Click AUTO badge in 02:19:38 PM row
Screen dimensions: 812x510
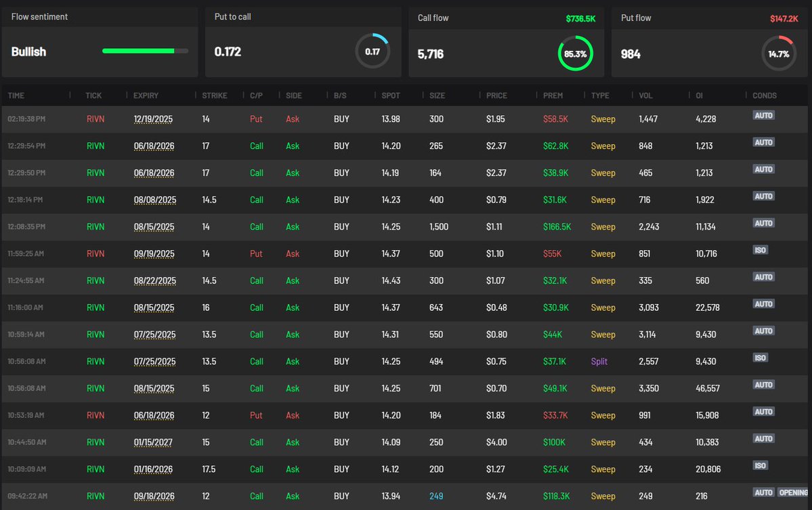pyautogui.click(x=763, y=115)
